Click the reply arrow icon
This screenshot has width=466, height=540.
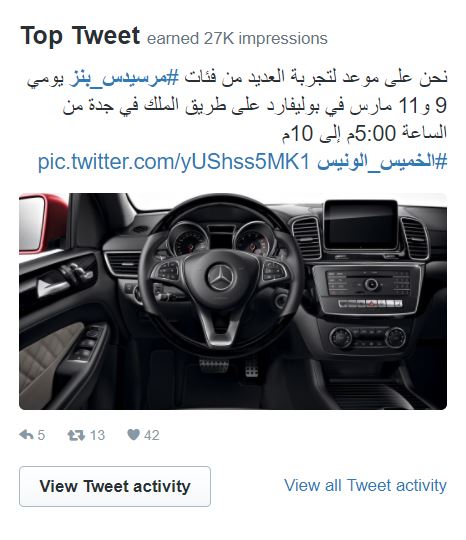[26, 435]
